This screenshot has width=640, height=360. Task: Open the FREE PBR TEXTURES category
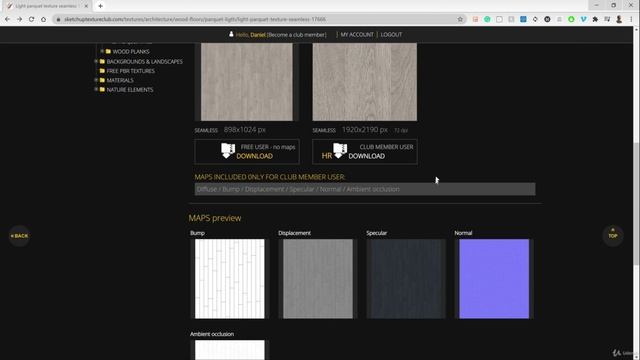131,71
